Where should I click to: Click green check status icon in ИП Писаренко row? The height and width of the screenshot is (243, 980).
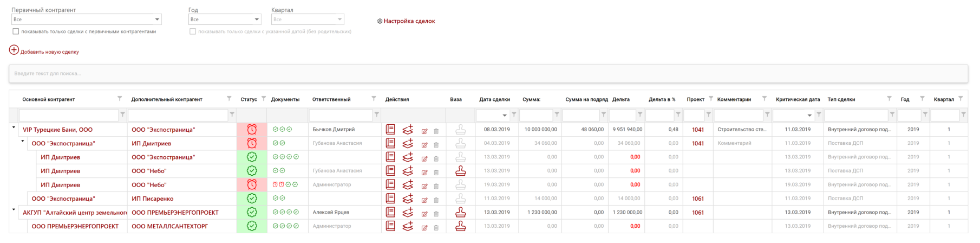pyautogui.click(x=252, y=199)
